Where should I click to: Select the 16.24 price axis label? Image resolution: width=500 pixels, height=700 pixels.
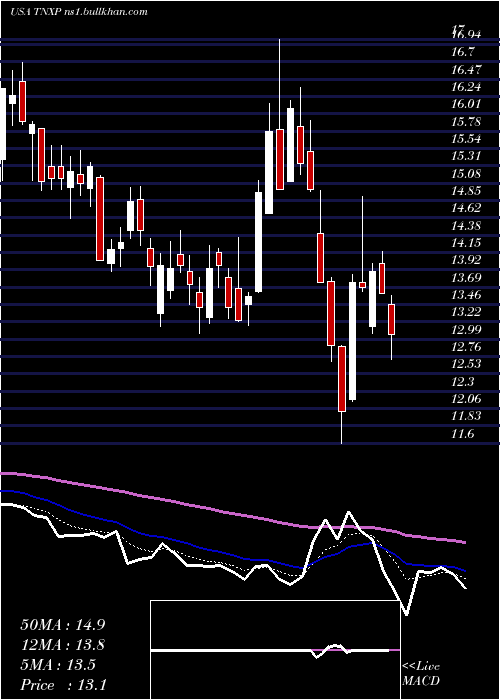[467, 87]
